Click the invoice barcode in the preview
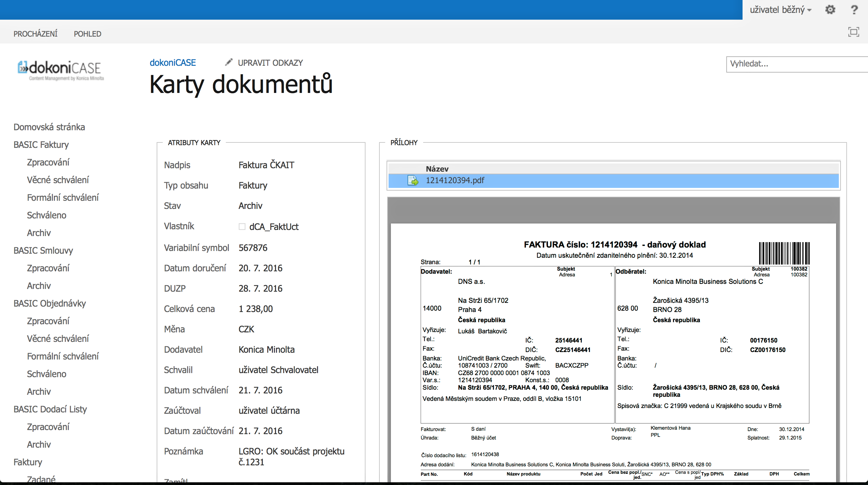Viewport: 868px width, 485px height. pos(784,253)
